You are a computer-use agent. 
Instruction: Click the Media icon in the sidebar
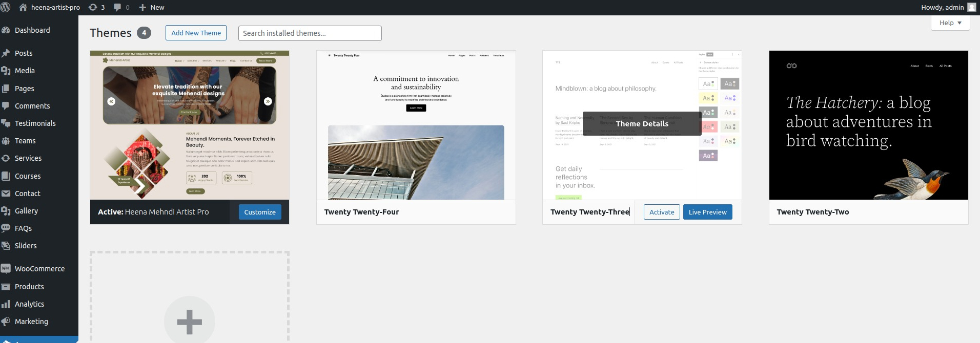(x=6, y=71)
